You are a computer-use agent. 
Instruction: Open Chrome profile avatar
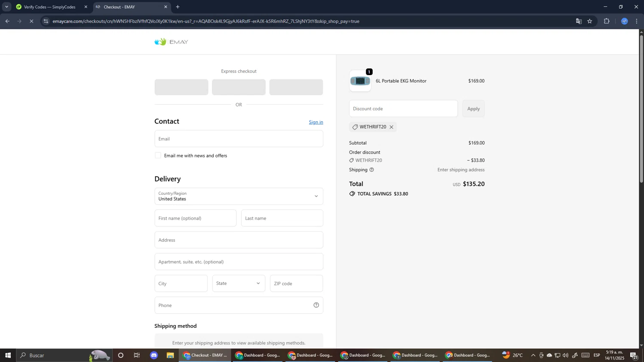click(x=625, y=21)
